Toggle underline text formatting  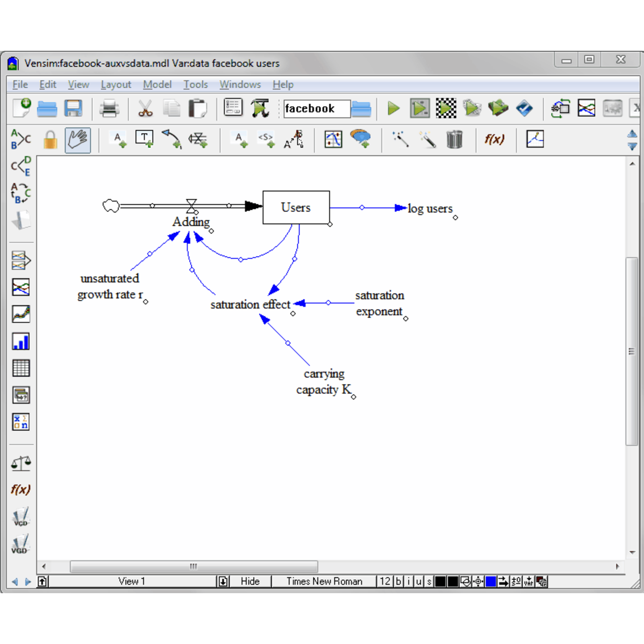point(419,582)
